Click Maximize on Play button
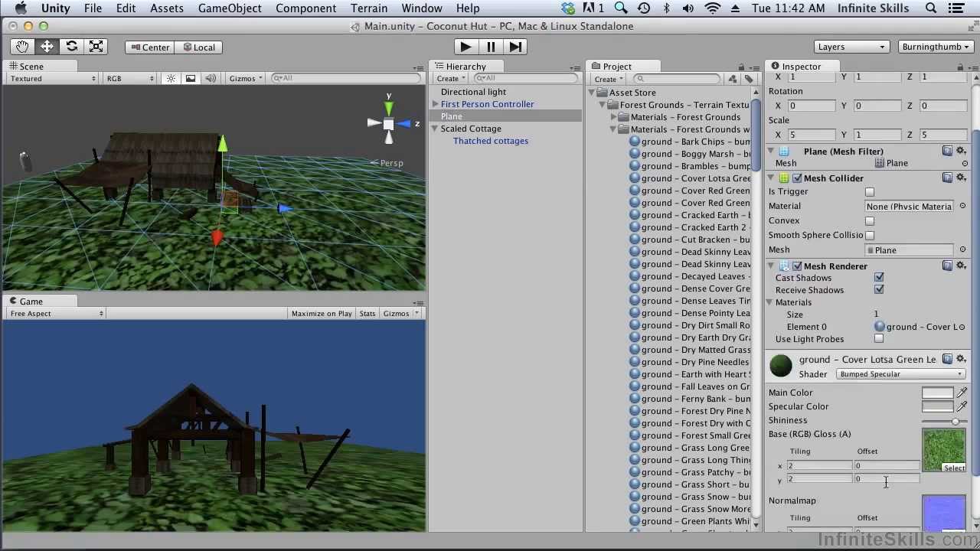Image resolution: width=980 pixels, height=551 pixels. pos(322,314)
